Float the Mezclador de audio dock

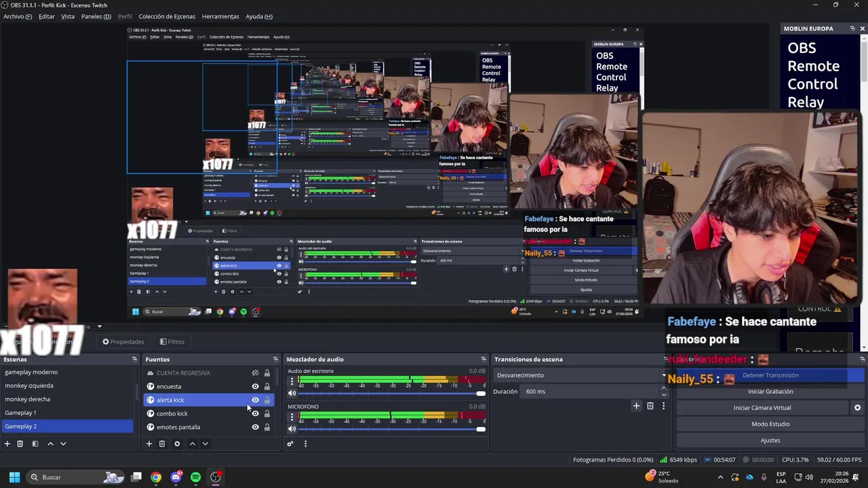pyautogui.click(x=484, y=359)
